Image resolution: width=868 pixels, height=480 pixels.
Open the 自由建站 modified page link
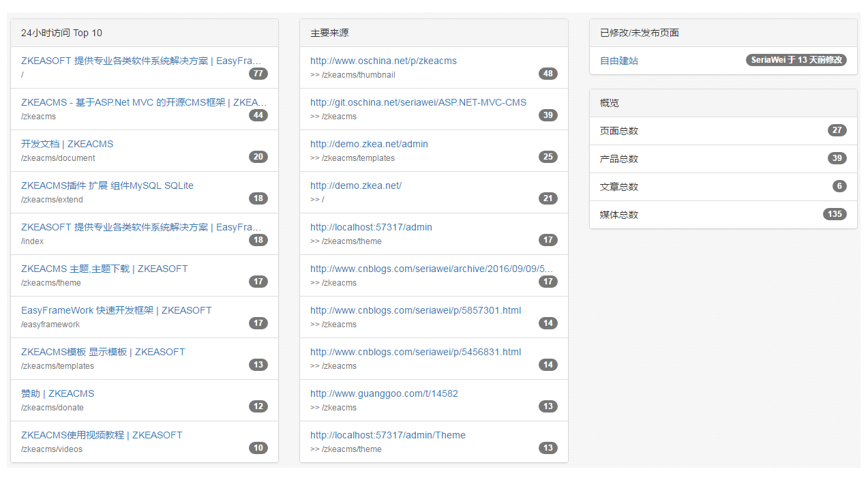619,61
